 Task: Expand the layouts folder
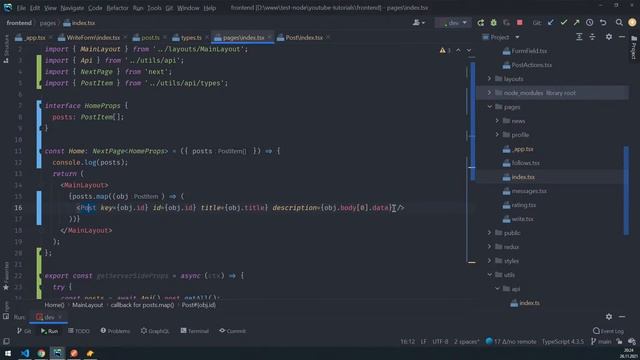[x=489, y=79]
